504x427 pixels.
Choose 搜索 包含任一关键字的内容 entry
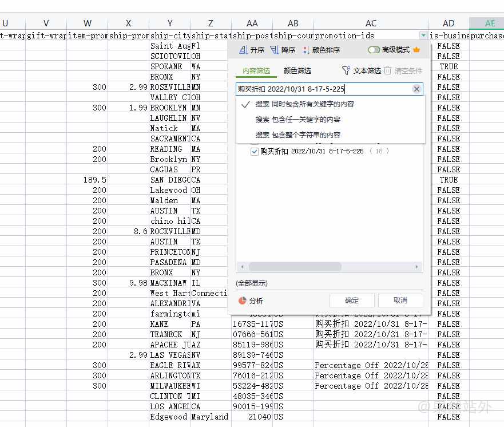pyautogui.click(x=298, y=120)
